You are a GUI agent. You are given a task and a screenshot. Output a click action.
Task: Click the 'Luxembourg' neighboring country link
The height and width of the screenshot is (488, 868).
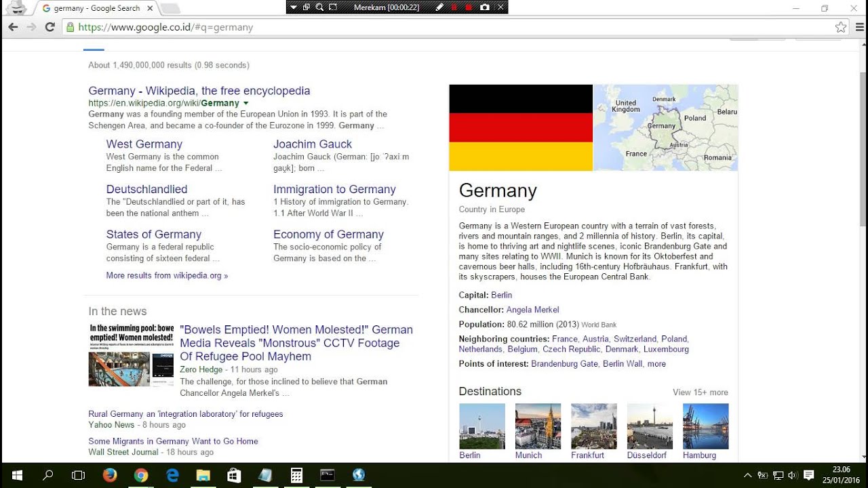click(x=666, y=350)
